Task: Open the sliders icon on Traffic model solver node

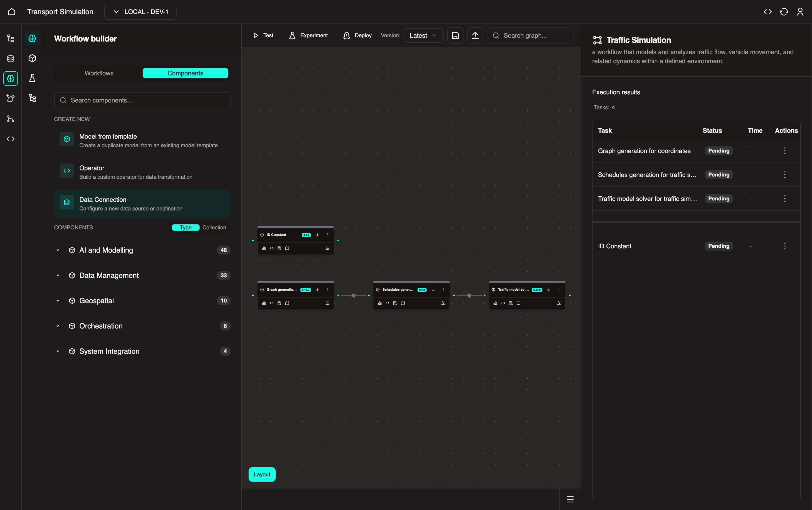Action: coord(559,303)
